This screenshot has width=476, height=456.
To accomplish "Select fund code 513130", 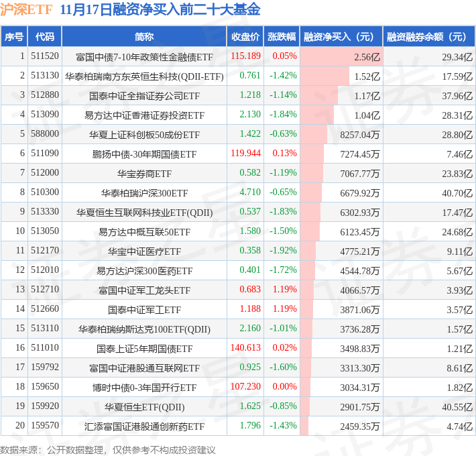I will [45, 76].
